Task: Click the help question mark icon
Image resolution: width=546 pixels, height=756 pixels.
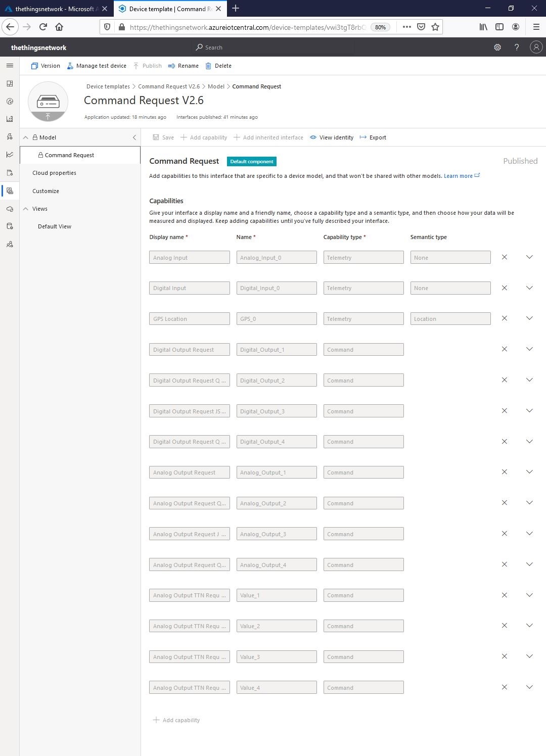Action: tap(516, 47)
